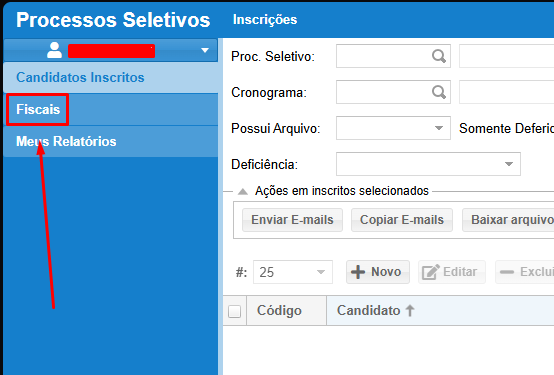Click the Excluir button with minus icon
This screenshot has width=554, height=375.
pos(525,272)
